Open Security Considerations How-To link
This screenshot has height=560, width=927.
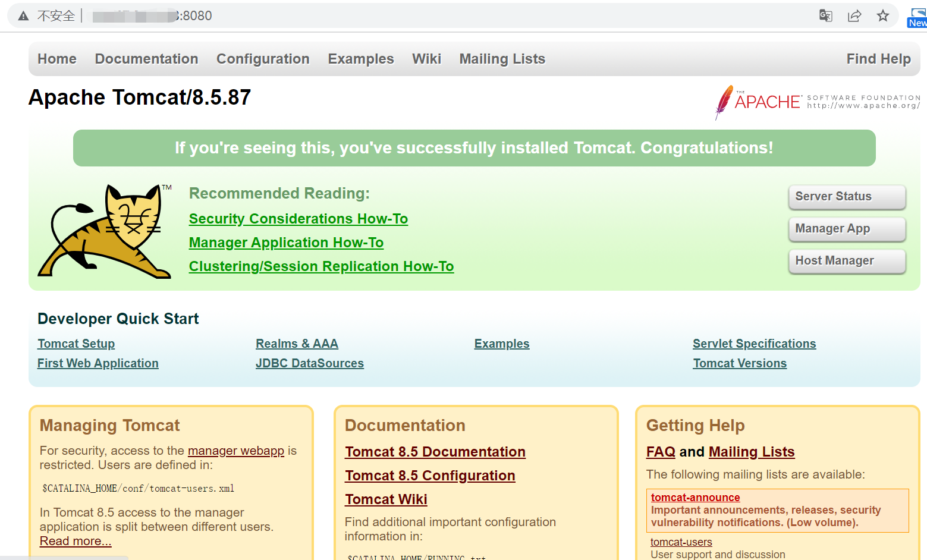pyautogui.click(x=298, y=219)
